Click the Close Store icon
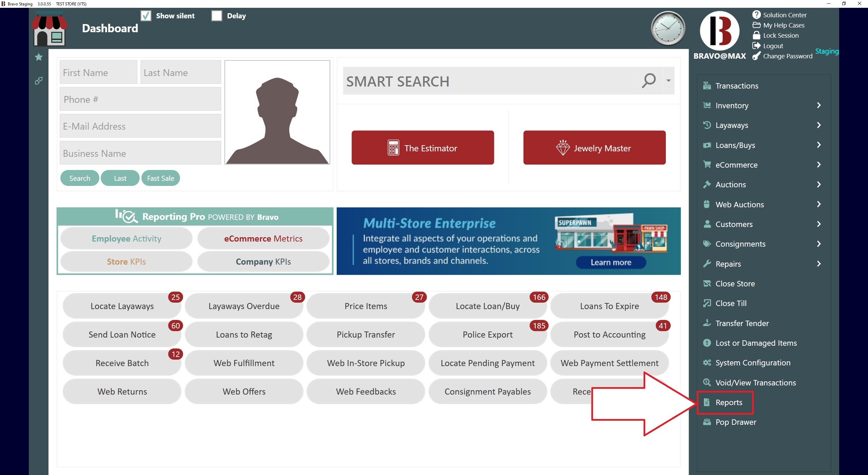The height and width of the screenshot is (475, 868). 707,283
